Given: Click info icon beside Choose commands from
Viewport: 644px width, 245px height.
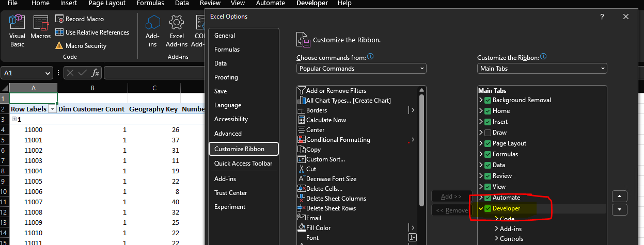Looking at the screenshot, I should point(370,57).
